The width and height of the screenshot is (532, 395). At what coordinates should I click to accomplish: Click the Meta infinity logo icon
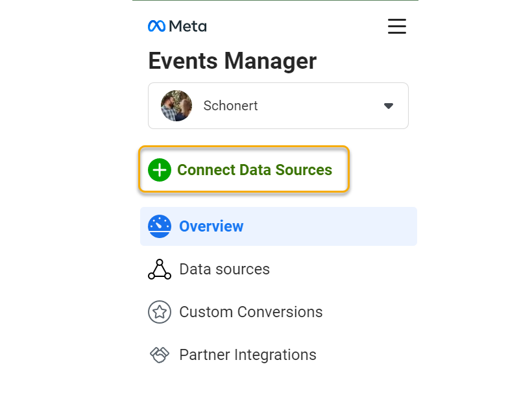(157, 27)
